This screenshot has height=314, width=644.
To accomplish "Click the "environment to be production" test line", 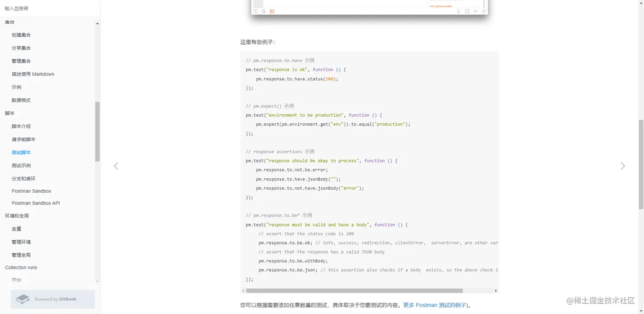I will [x=314, y=115].
